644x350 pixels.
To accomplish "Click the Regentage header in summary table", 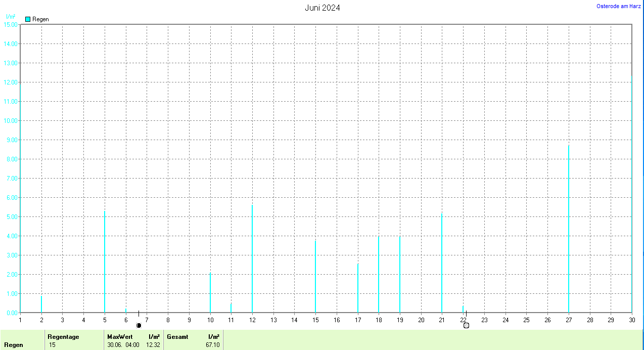I will (x=63, y=336).
